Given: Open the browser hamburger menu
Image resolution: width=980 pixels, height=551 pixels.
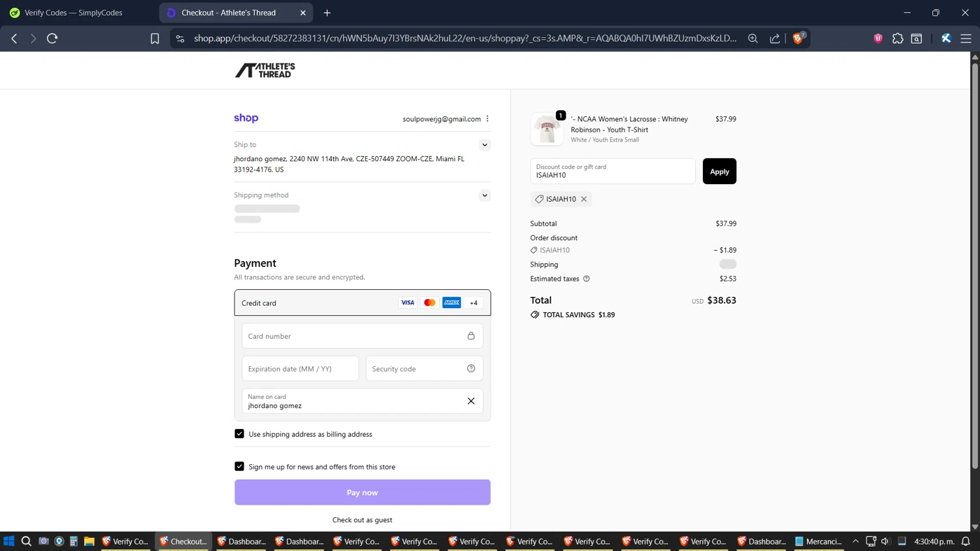Looking at the screenshot, I should tap(966, 39).
